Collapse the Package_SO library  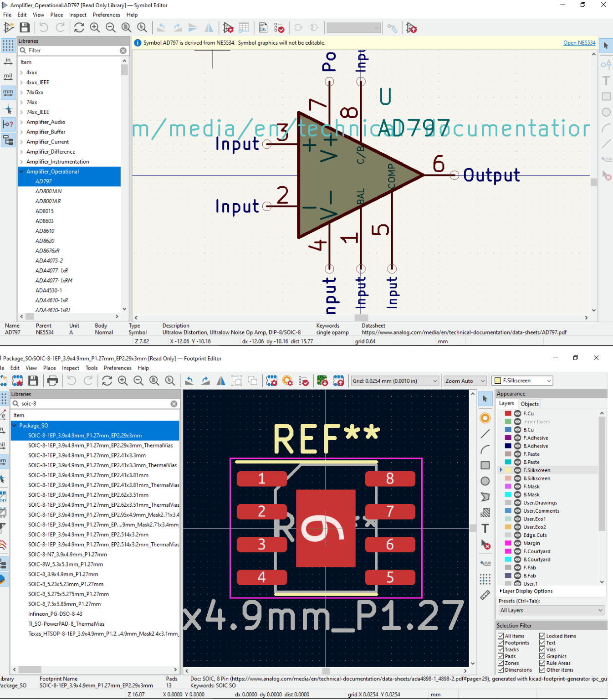click(x=14, y=426)
